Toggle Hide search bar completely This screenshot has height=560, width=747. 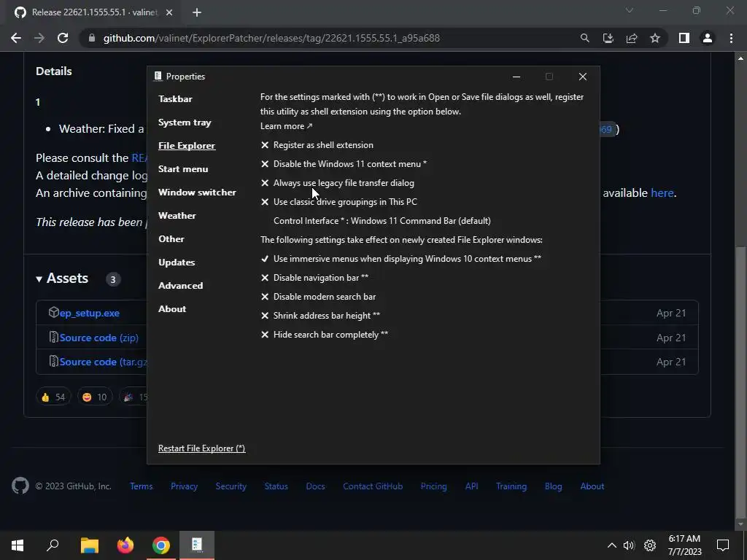tap(324, 335)
